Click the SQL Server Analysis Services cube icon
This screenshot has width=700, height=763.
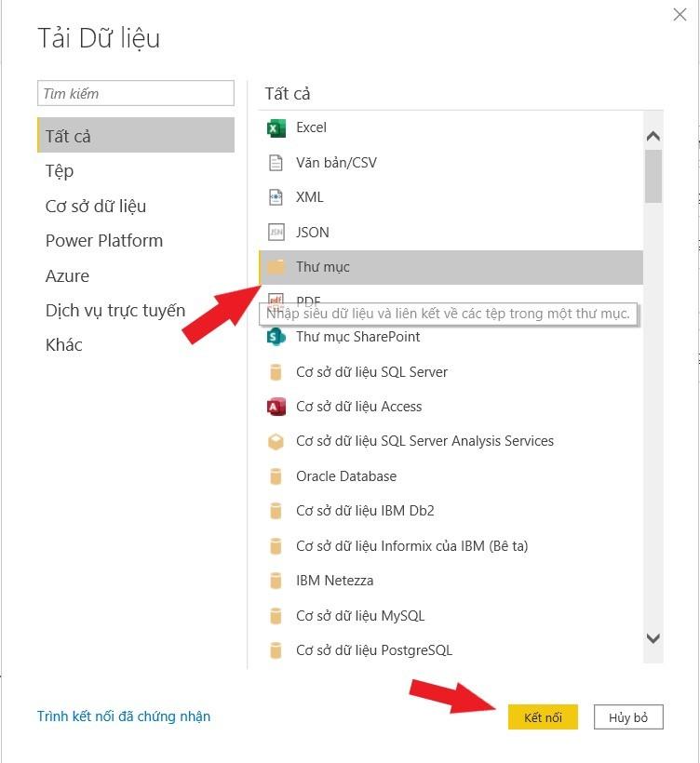276,441
